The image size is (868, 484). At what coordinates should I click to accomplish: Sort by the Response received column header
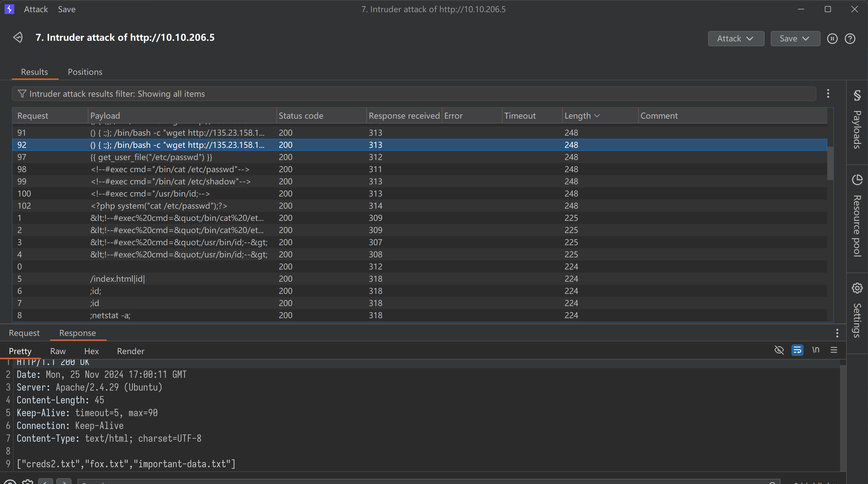[404, 116]
